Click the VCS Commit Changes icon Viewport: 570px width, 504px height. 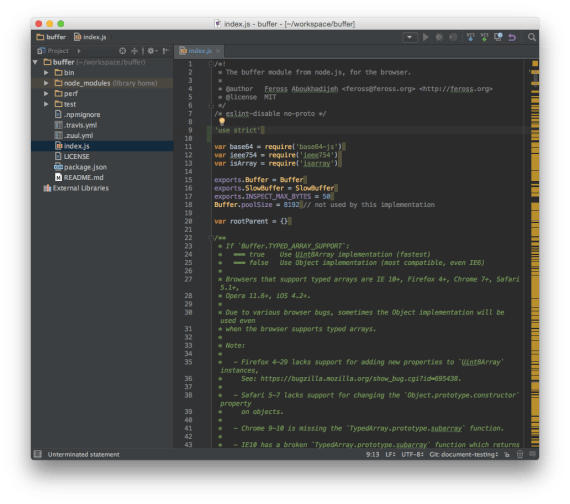tap(484, 37)
